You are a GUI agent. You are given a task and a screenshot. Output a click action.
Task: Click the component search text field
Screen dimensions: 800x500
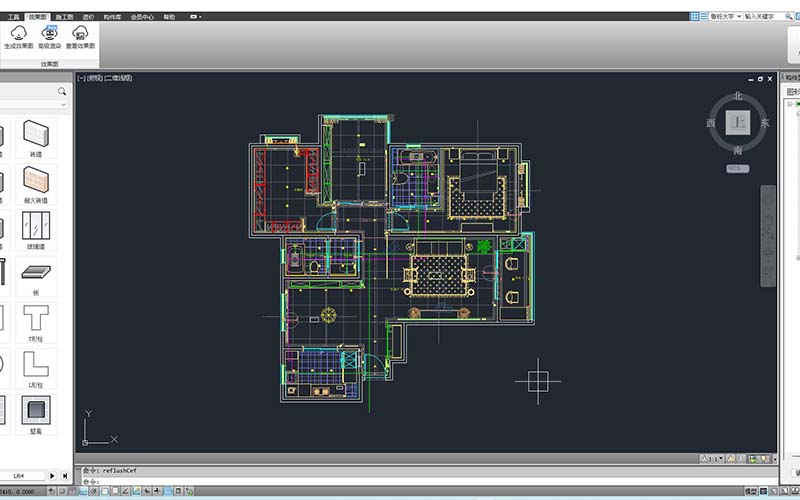pos(28,91)
